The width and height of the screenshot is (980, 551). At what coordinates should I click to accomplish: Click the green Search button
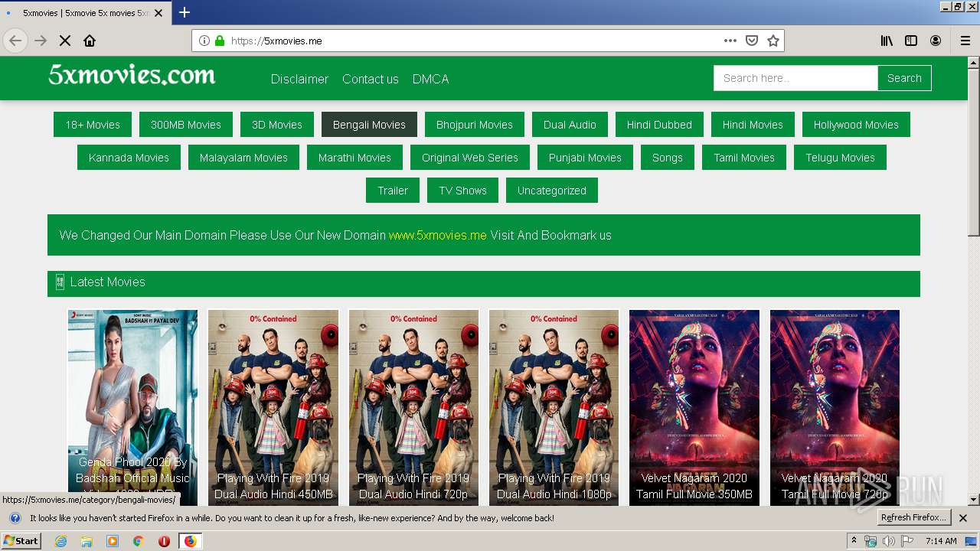[x=904, y=78]
